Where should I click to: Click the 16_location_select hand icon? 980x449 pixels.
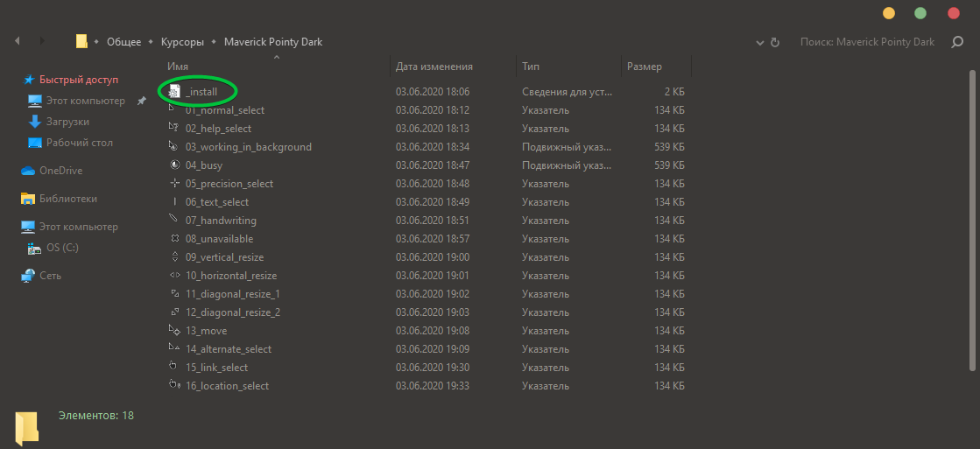(x=174, y=385)
